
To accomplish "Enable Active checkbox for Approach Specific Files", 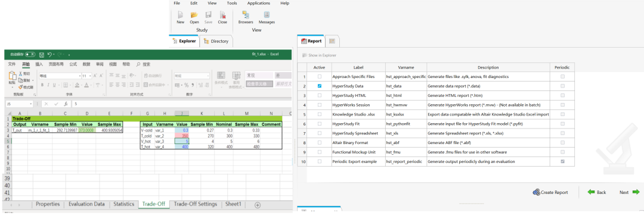I will coord(320,77).
